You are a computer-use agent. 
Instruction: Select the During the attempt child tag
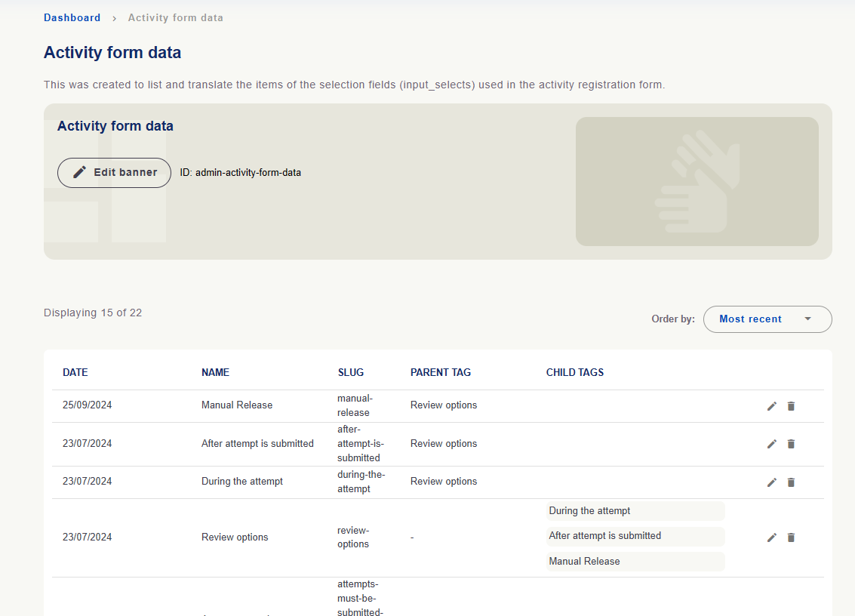tap(635, 511)
